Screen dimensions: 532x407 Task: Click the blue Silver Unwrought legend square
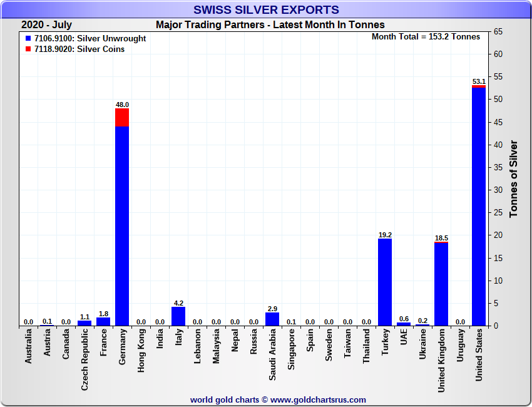pos(28,39)
